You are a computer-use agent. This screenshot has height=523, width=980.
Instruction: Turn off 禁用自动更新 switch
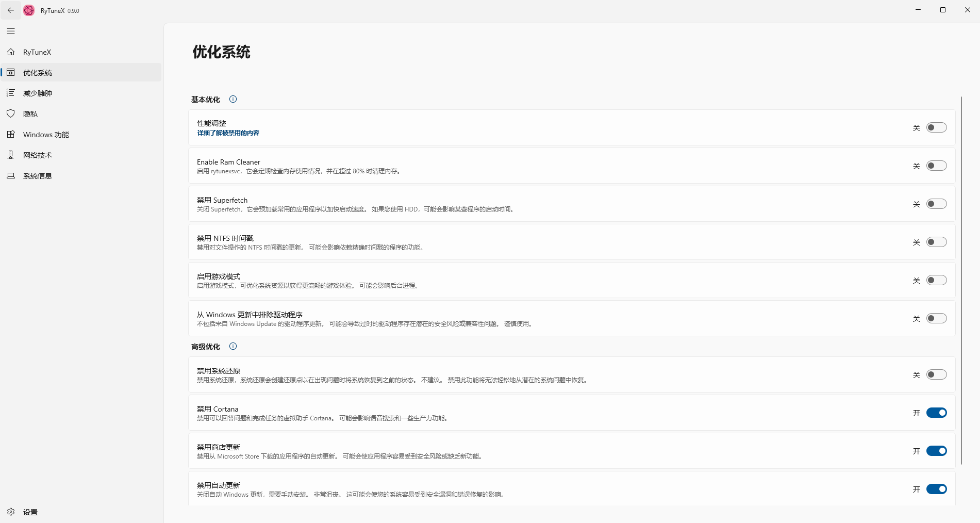pyautogui.click(x=936, y=489)
